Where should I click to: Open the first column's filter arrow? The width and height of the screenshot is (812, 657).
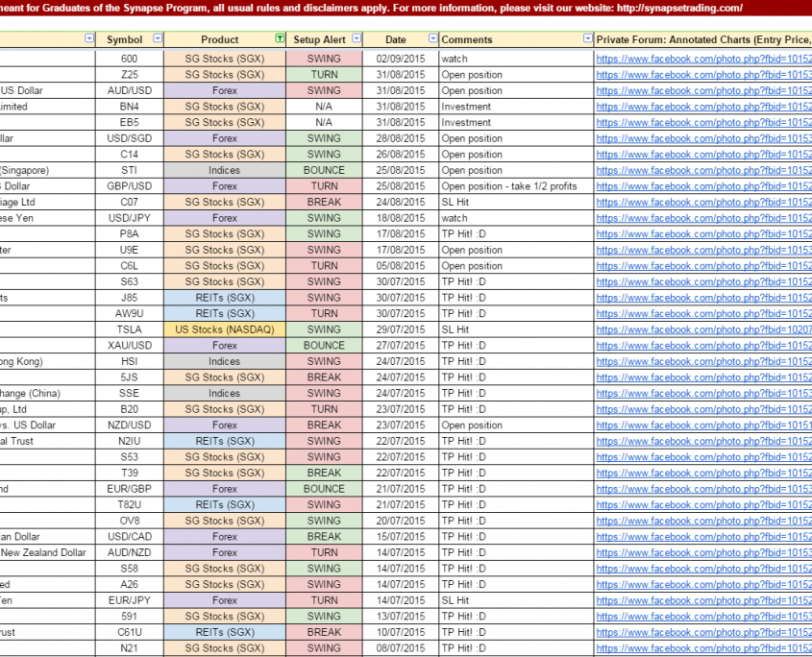89,39
